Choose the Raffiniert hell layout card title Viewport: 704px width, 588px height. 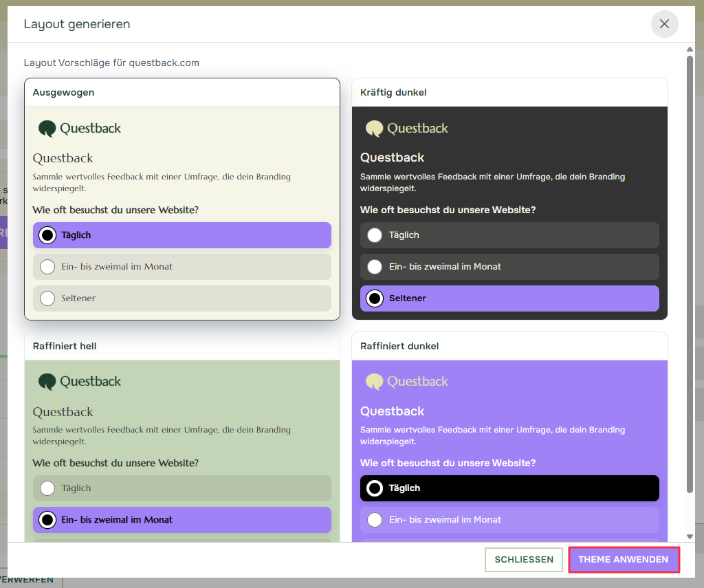pyautogui.click(x=65, y=346)
